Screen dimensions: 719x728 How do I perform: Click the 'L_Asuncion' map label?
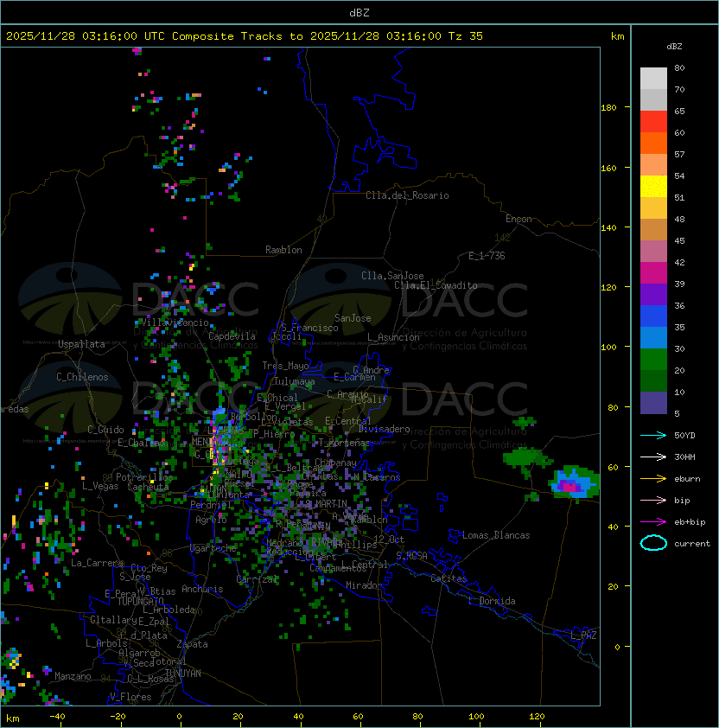coord(393,337)
